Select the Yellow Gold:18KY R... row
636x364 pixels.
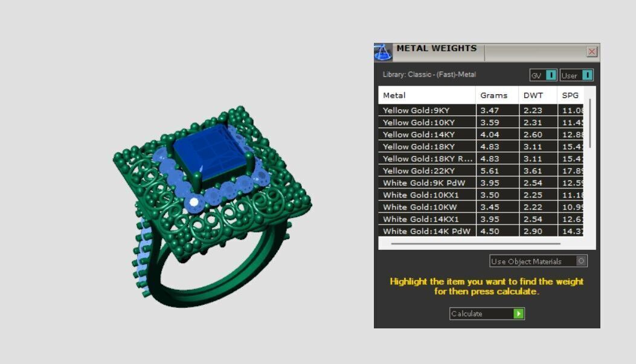[481, 159]
